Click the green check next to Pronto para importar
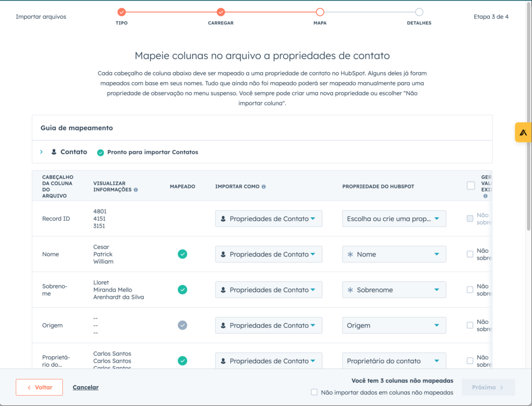The height and width of the screenshot is (406, 532). pyautogui.click(x=100, y=152)
